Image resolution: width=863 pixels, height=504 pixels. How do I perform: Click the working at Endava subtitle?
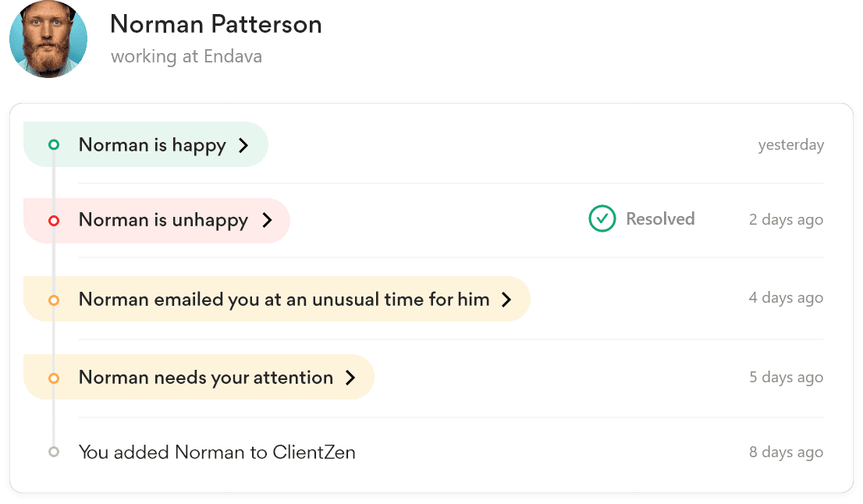[186, 57]
